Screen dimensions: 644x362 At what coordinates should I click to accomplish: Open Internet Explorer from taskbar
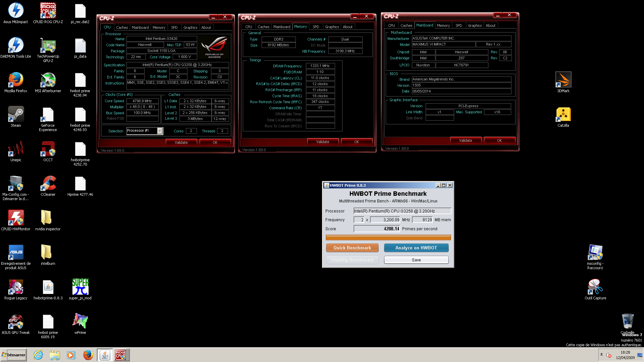tap(38, 355)
